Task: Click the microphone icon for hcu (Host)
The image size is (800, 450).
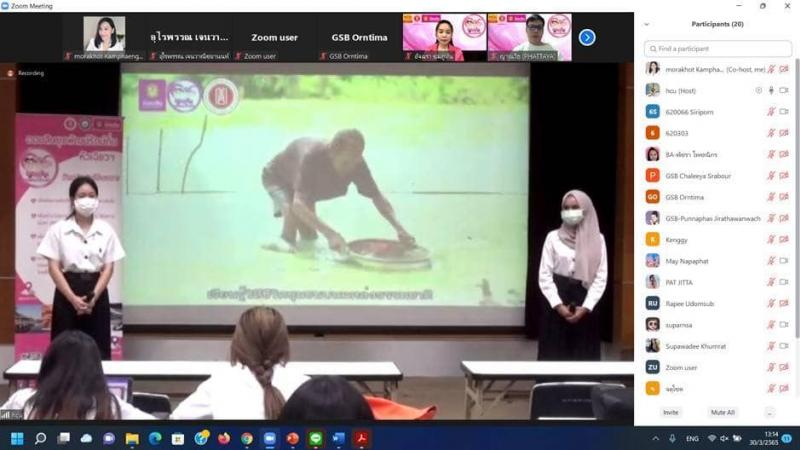Action: [771, 90]
